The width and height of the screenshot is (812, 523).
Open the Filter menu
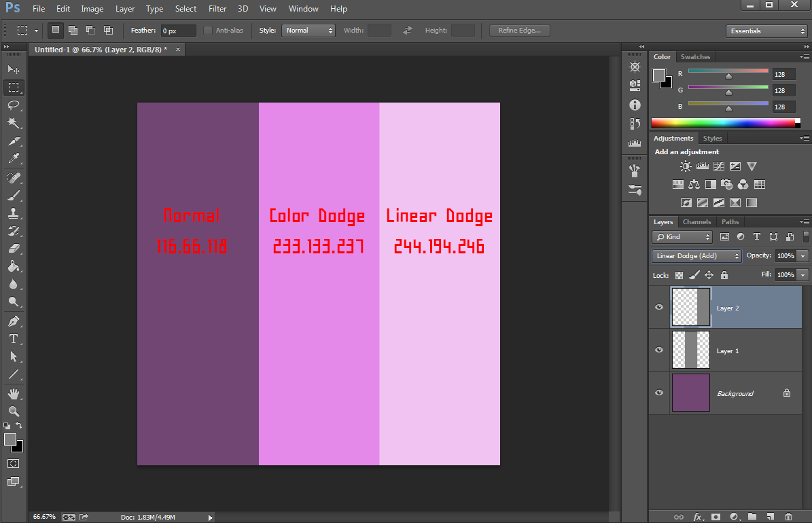coord(217,9)
